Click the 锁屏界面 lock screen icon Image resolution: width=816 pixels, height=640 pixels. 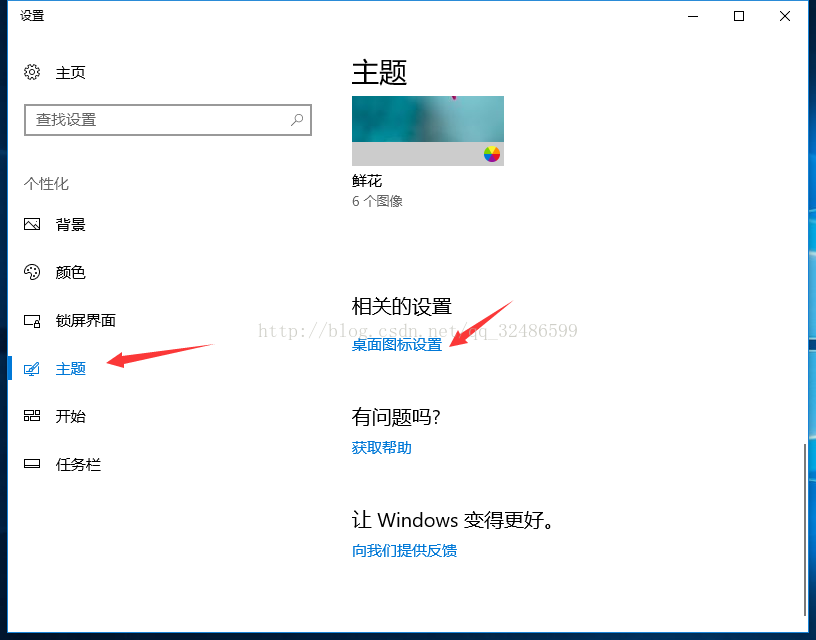click(x=32, y=321)
